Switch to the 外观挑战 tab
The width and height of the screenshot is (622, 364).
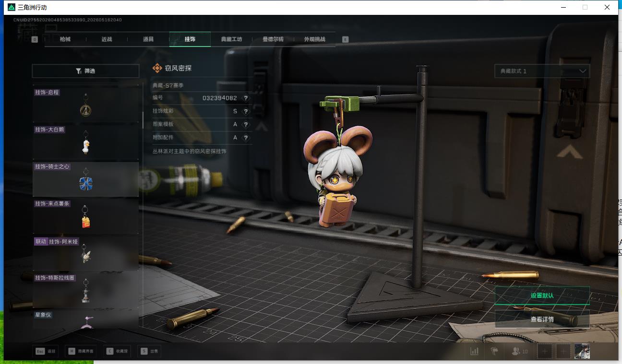click(x=314, y=39)
